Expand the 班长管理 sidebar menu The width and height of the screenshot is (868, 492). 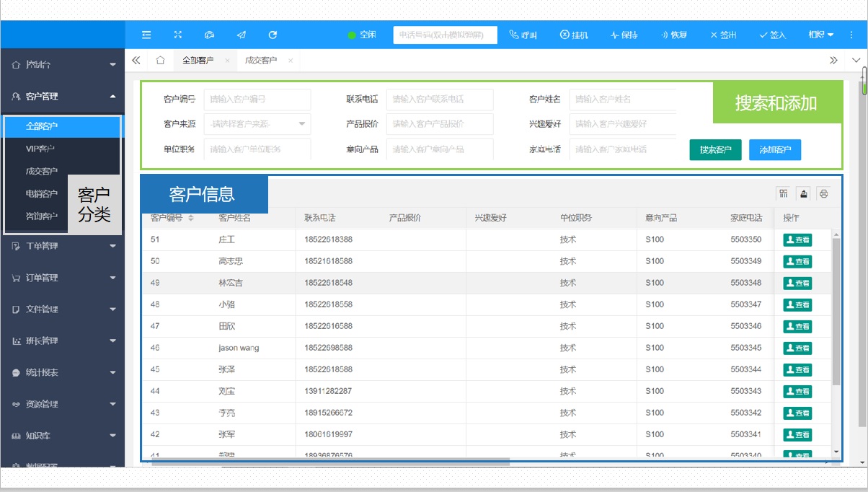pyautogui.click(x=62, y=341)
